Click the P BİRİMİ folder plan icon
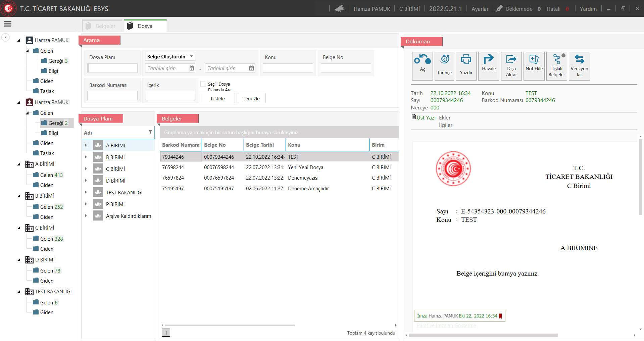644x341 pixels. tap(98, 204)
